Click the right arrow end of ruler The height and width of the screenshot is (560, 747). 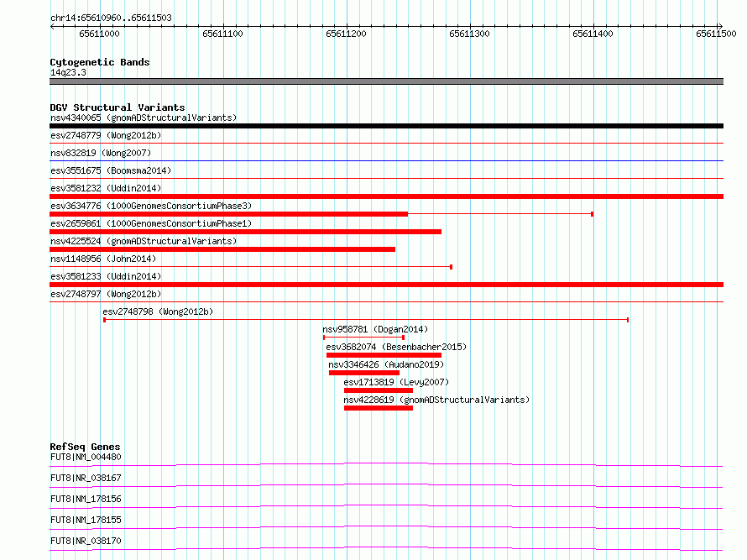(720, 26)
